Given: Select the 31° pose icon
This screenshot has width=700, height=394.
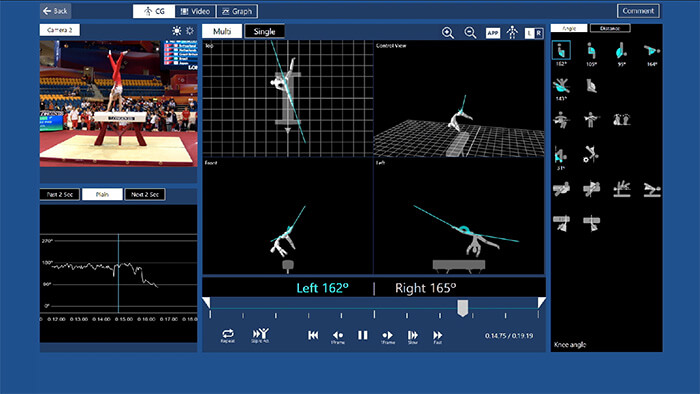Looking at the screenshot, I should tap(560, 155).
